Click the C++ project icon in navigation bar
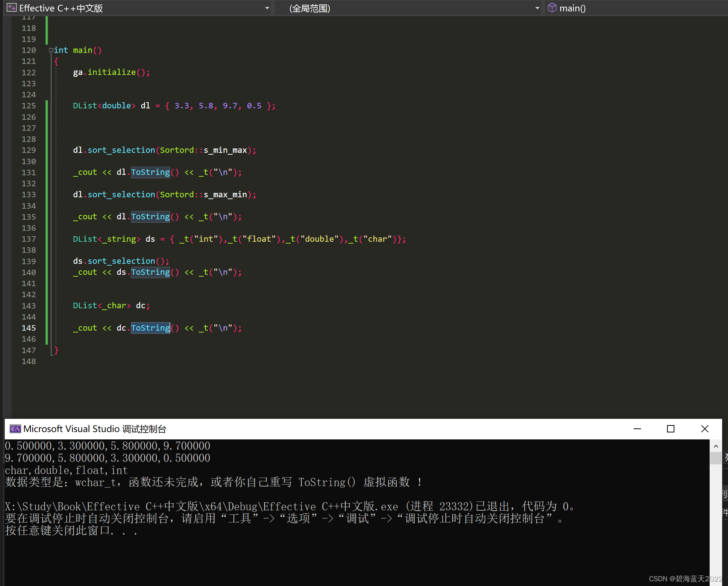728x586 pixels. click(x=12, y=8)
